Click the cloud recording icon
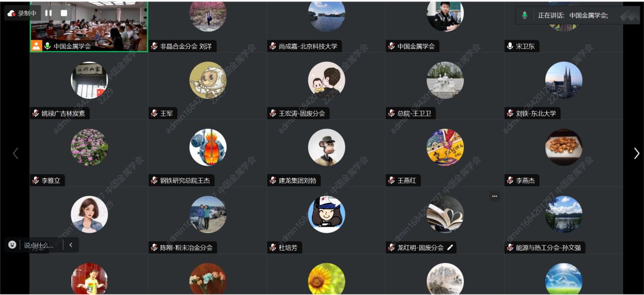 [12, 13]
